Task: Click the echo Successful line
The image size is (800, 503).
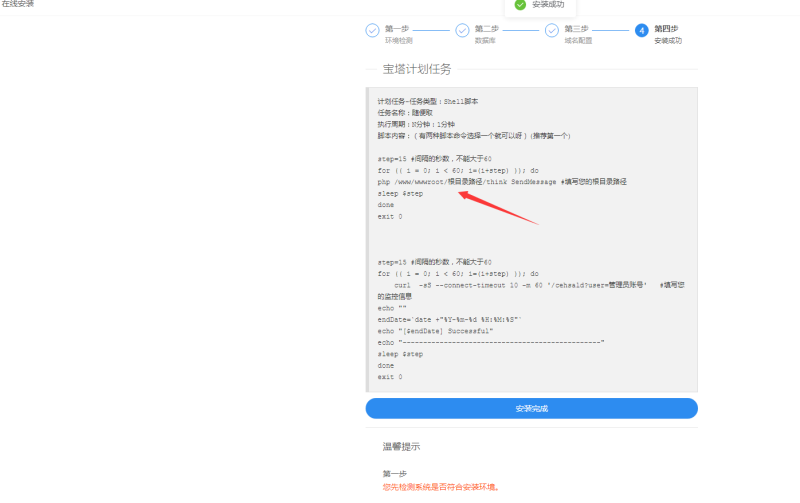Action: [435, 331]
